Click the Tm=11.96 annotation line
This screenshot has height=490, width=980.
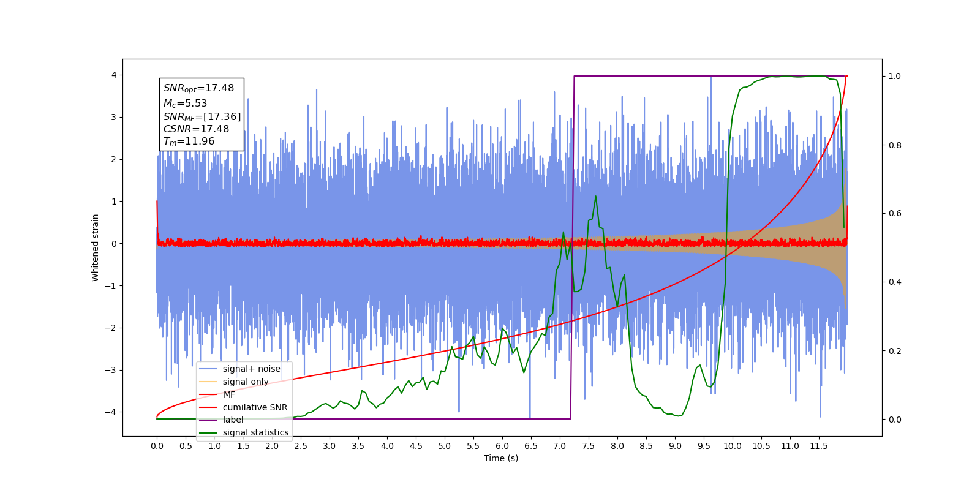(x=189, y=141)
